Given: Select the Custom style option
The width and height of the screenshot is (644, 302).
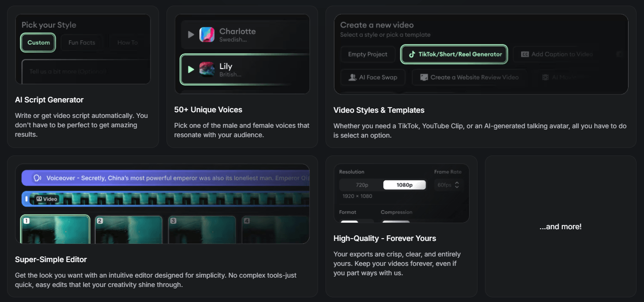Looking at the screenshot, I should pyautogui.click(x=38, y=43).
